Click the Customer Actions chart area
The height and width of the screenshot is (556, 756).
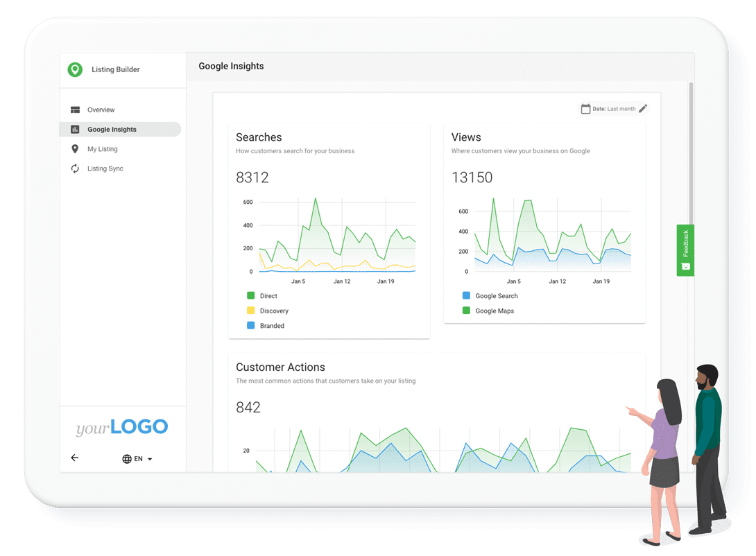tap(443, 449)
